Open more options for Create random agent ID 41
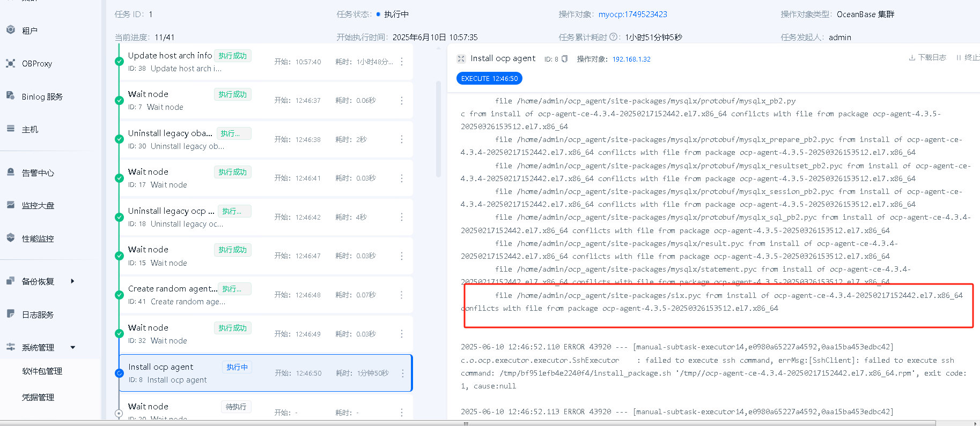 tap(402, 295)
